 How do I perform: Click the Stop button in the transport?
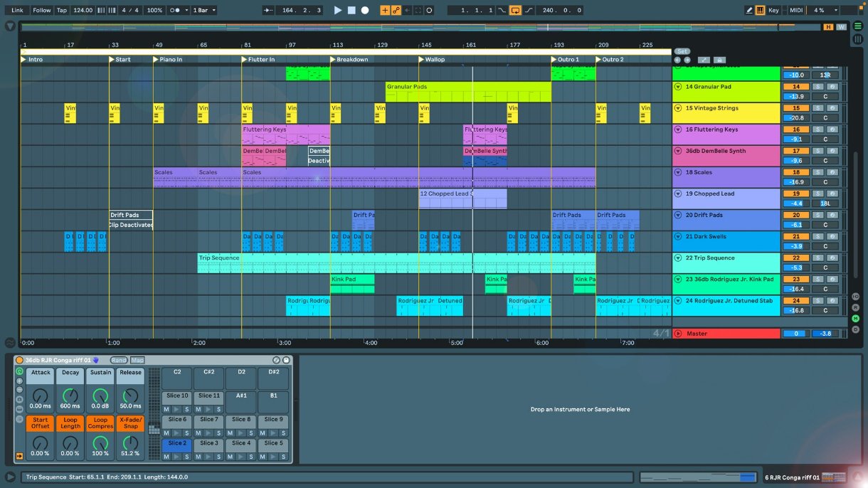351,11
